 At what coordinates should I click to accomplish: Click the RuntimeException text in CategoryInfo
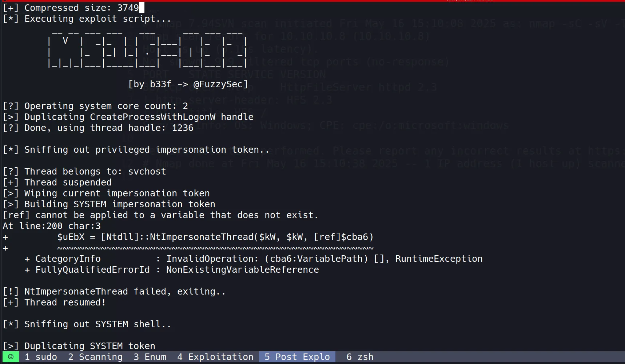click(439, 259)
